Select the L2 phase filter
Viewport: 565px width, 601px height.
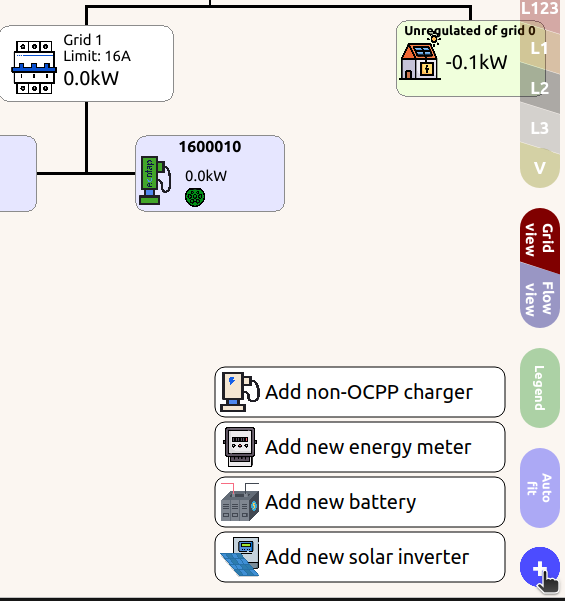click(x=540, y=88)
